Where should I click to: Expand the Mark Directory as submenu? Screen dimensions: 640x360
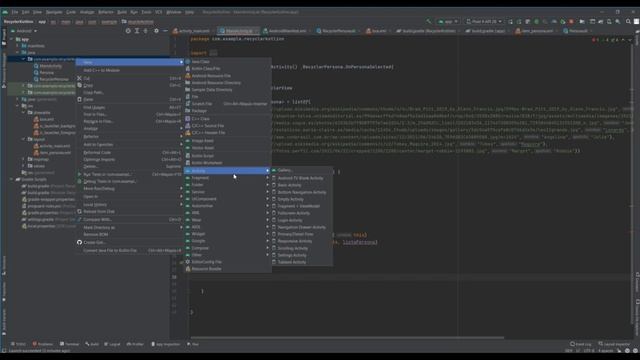pos(130,227)
